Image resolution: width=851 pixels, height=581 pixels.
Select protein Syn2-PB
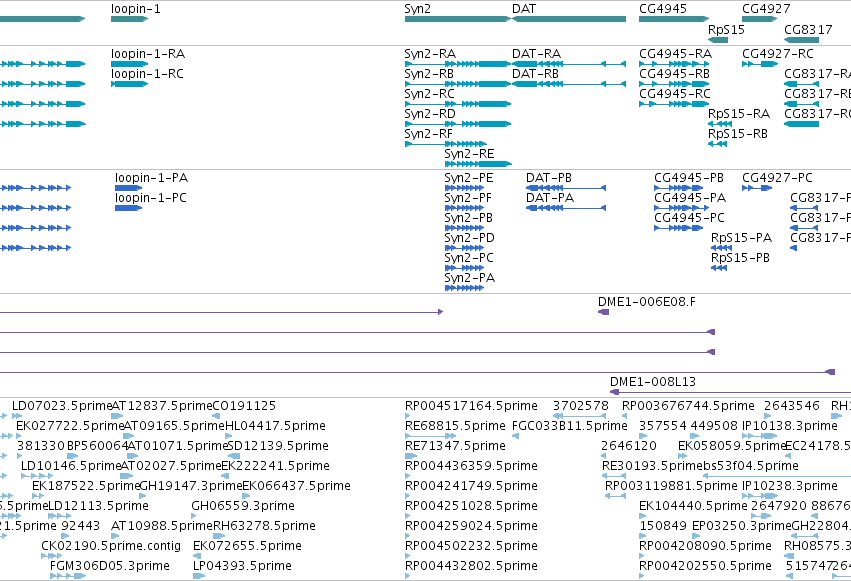[464, 228]
